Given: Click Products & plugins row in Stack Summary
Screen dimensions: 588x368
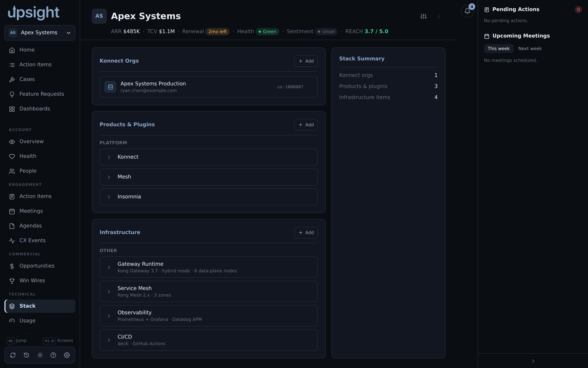Looking at the screenshot, I should (x=388, y=86).
